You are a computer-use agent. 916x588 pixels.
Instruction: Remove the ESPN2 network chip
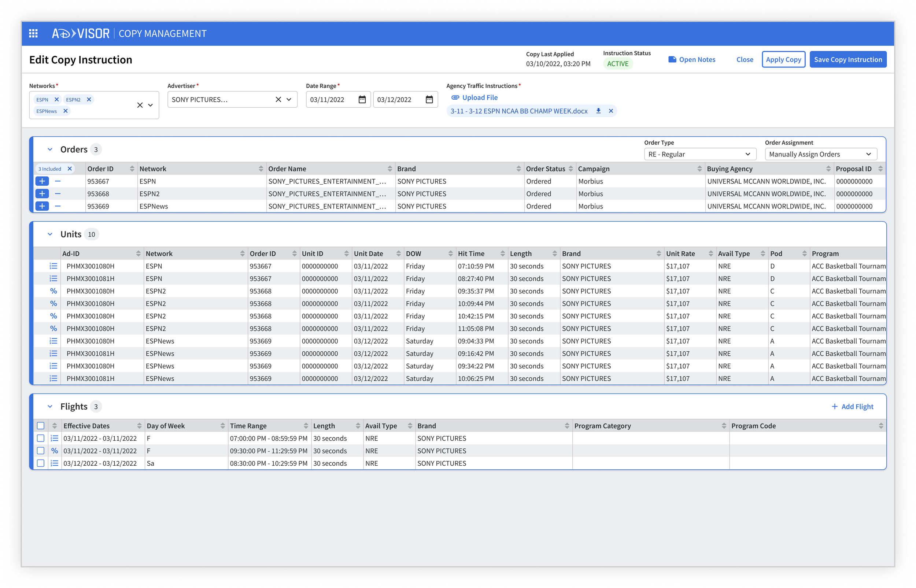click(x=89, y=100)
